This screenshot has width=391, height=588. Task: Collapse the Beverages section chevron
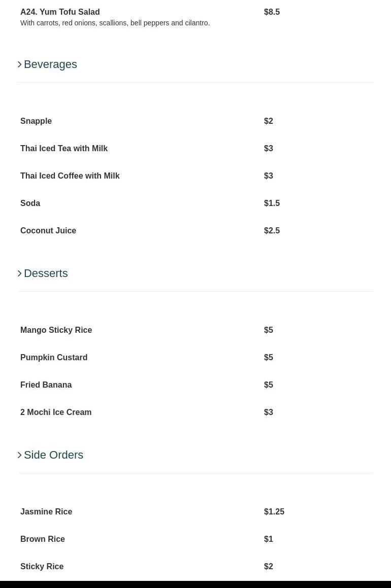point(19,64)
